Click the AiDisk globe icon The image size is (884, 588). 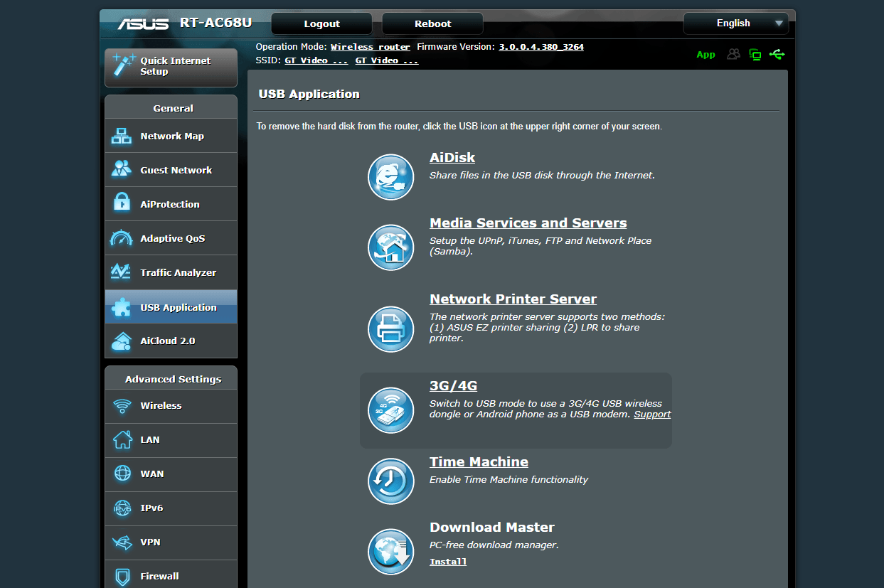coord(391,177)
